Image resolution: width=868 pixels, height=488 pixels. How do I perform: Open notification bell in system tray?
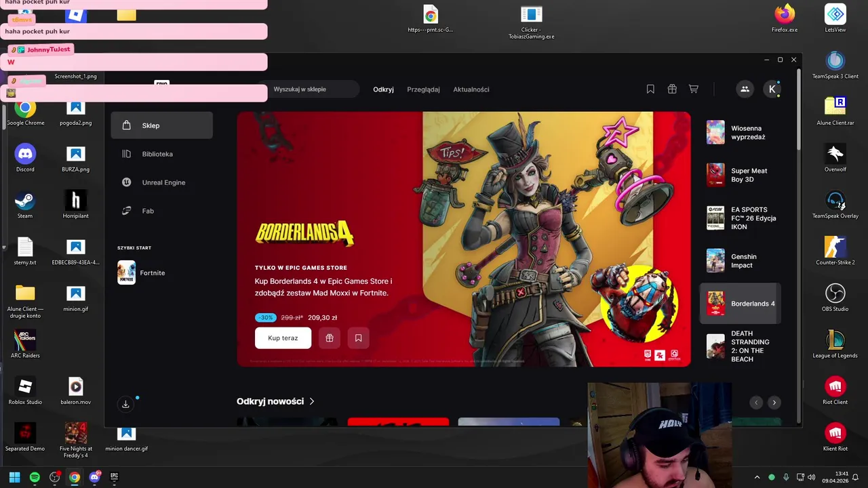(x=856, y=477)
